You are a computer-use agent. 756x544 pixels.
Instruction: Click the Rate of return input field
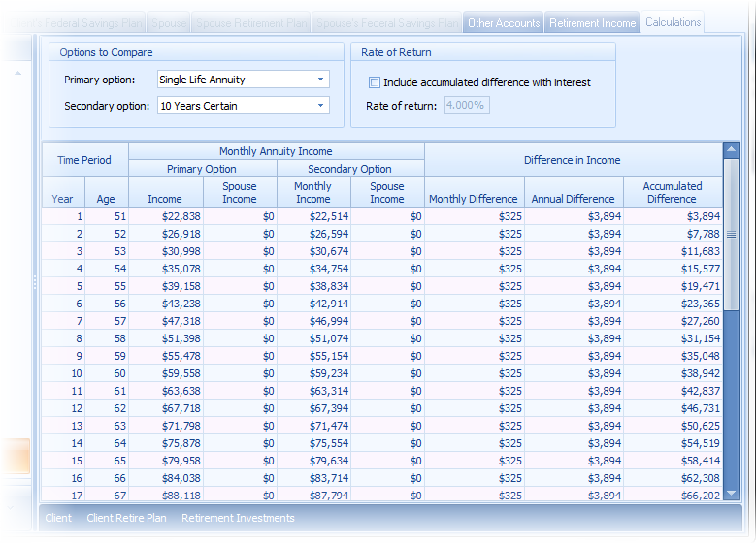[467, 106]
